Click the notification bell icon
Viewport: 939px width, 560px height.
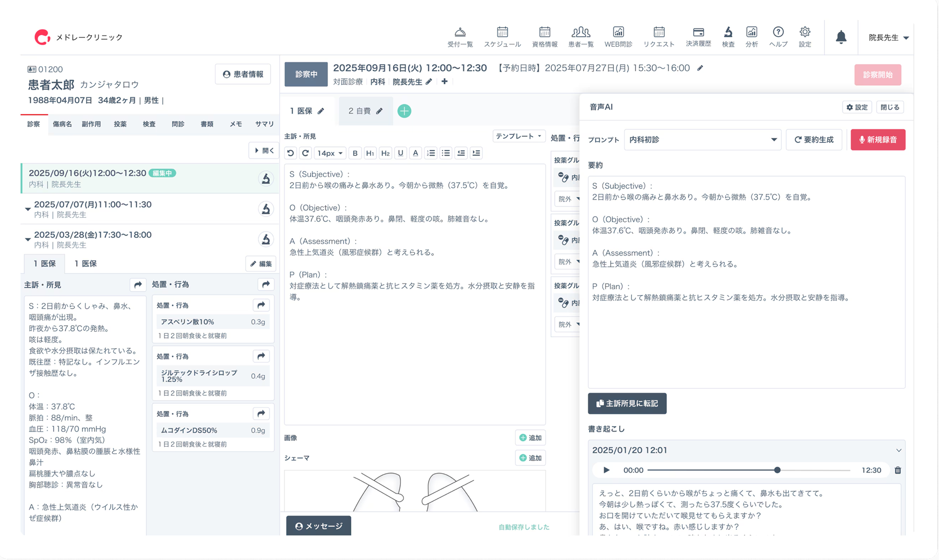click(840, 37)
